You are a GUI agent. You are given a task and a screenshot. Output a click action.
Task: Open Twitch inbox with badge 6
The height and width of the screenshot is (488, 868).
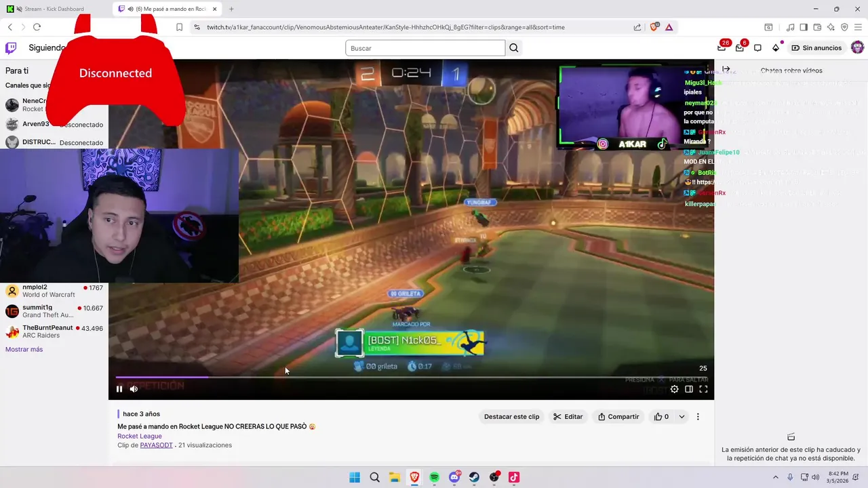coord(740,48)
